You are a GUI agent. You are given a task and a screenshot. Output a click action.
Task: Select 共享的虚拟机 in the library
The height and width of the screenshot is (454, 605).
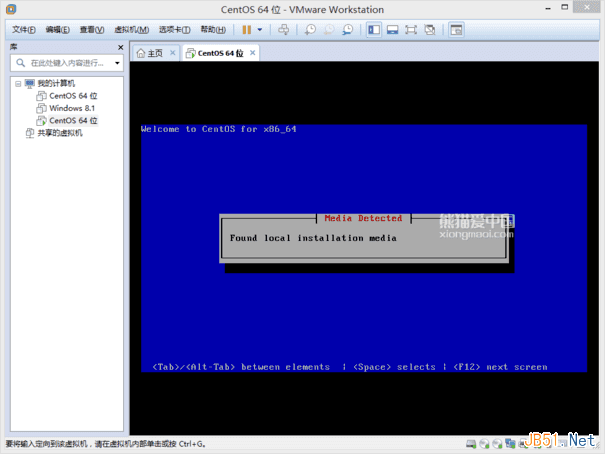[59, 133]
